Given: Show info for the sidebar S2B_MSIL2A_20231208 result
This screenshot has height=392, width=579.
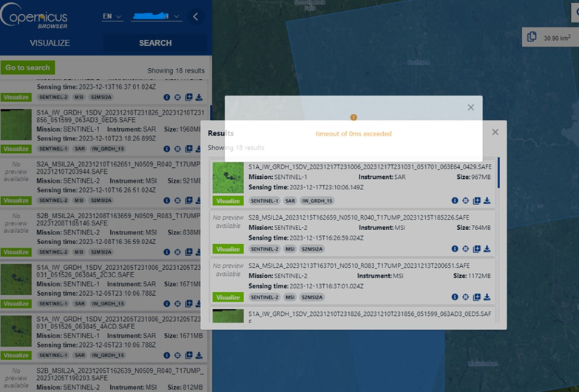Looking at the screenshot, I should click(167, 252).
